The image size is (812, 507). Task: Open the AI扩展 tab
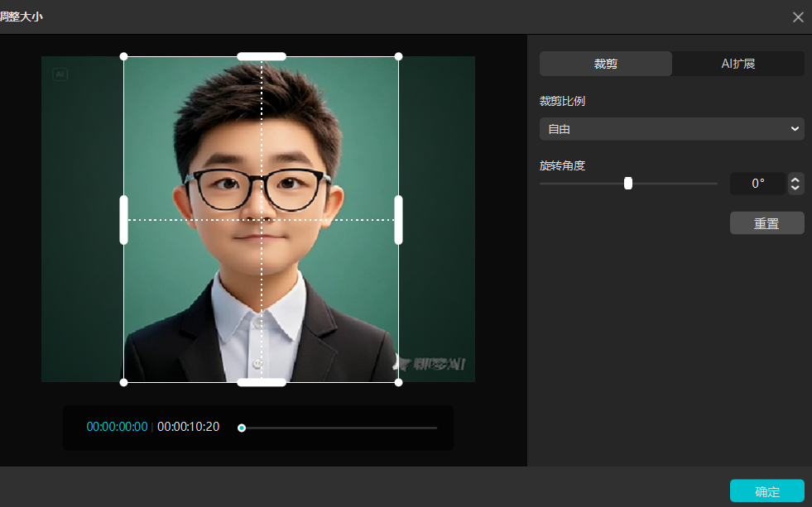coord(738,64)
